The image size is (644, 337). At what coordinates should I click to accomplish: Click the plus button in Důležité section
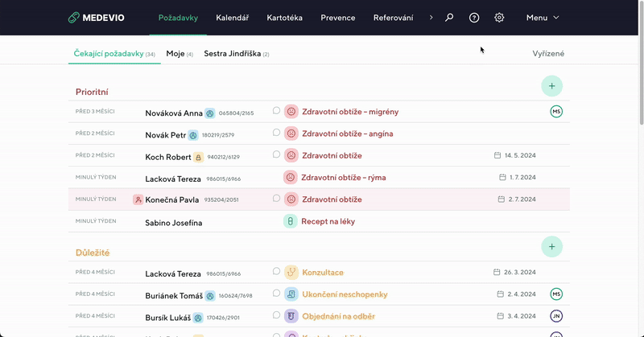551,246
